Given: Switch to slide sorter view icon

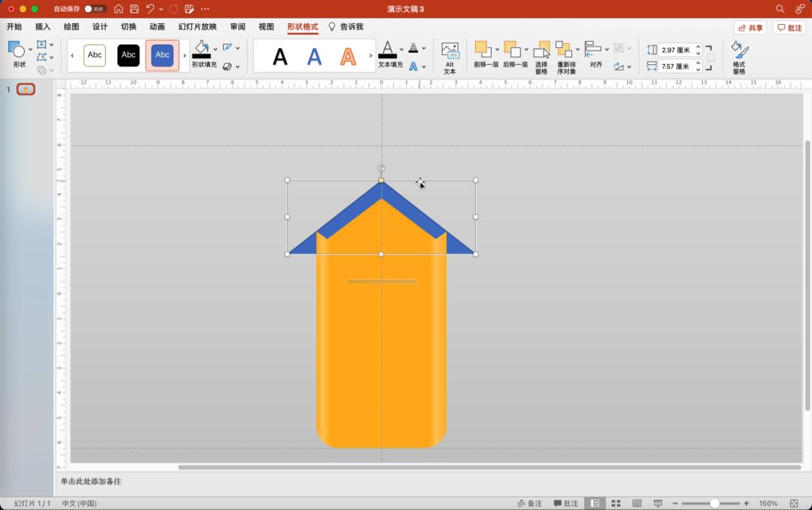Looking at the screenshot, I should (616, 503).
